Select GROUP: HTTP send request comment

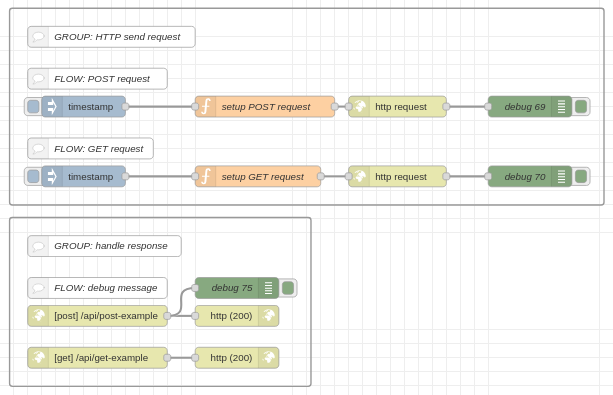tap(111, 37)
